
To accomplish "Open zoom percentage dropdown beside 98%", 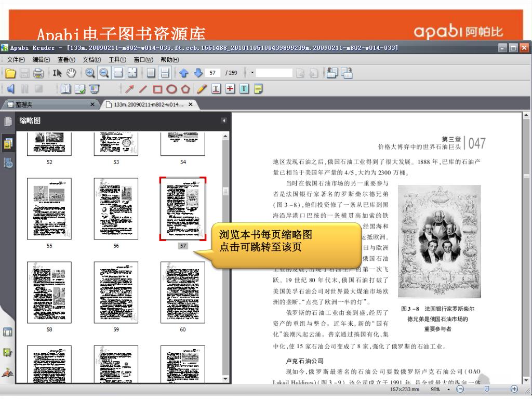I will pos(448,390).
